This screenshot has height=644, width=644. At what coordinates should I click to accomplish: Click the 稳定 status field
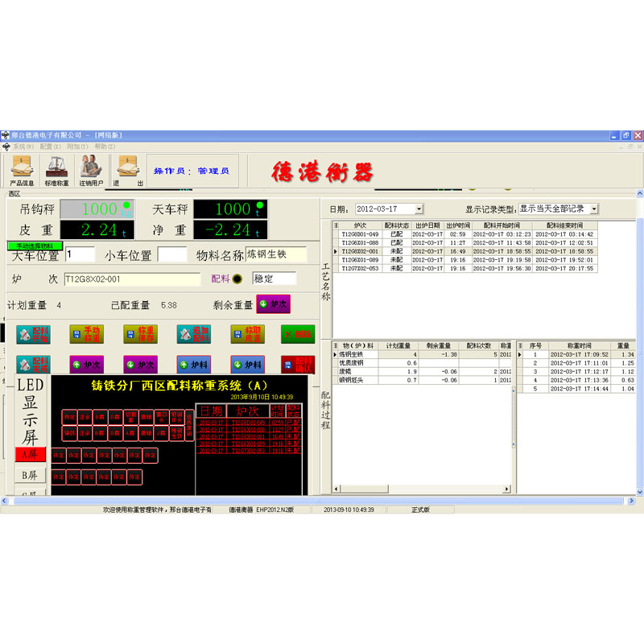point(274,279)
